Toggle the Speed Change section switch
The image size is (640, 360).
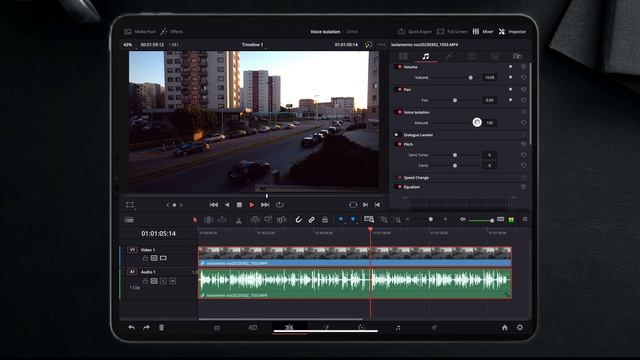coord(399,178)
